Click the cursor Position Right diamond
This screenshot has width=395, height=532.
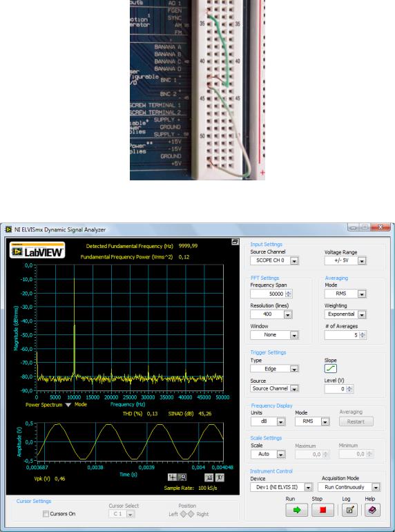(x=191, y=514)
